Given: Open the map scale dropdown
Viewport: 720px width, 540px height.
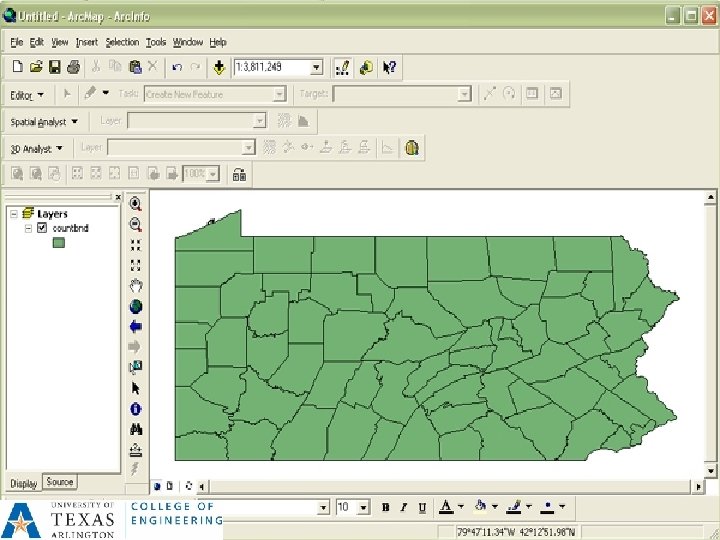Looking at the screenshot, I should (316, 68).
